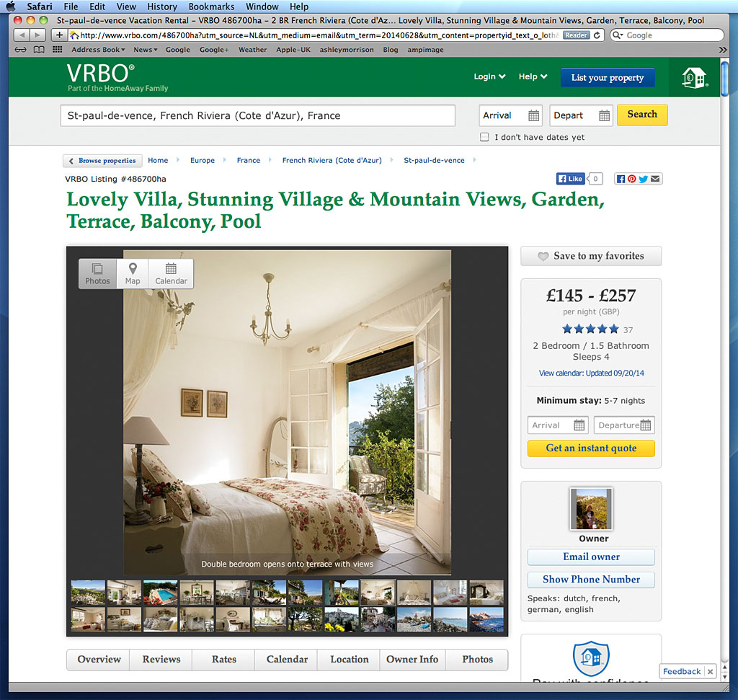Select the swimming pool thumbnail photo
The width and height of the screenshot is (738, 700).
(x=160, y=593)
